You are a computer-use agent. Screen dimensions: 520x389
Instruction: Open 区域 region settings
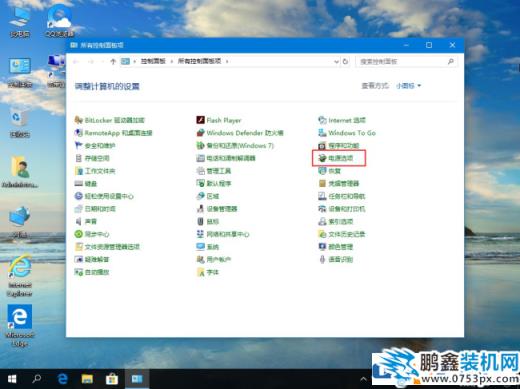[208, 196]
